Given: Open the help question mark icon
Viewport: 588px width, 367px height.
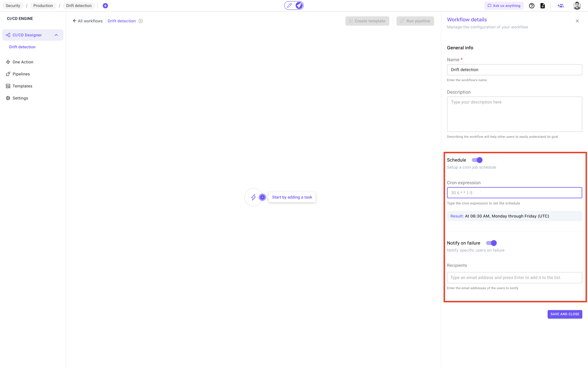Looking at the screenshot, I should 532,6.
